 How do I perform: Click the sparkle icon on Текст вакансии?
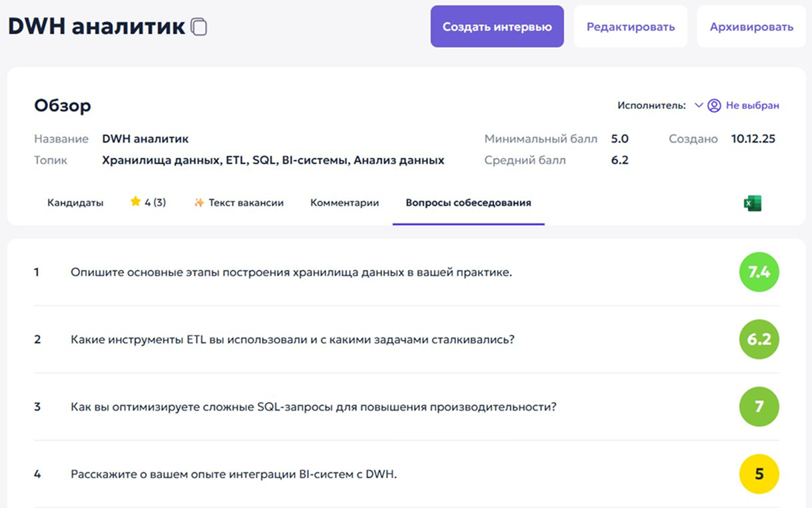click(x=199, y=203)
